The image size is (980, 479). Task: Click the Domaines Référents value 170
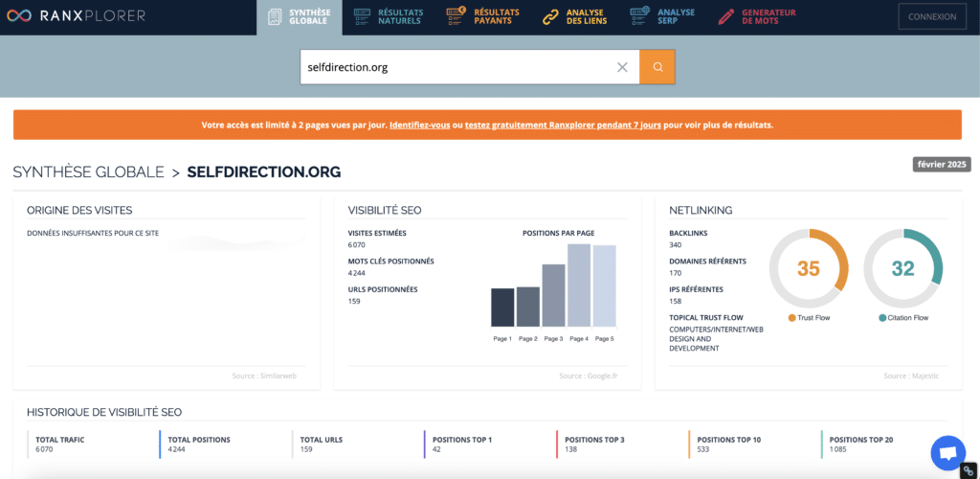(675, 273)
